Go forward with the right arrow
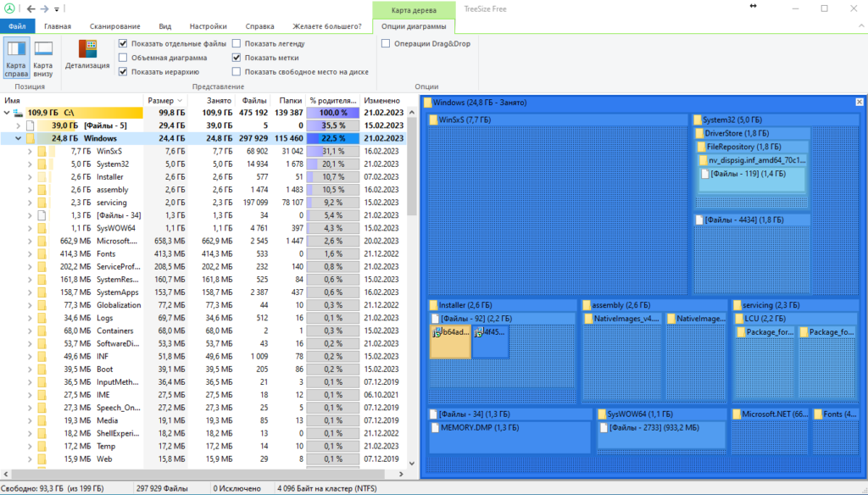Viewport: 868px width, 495px height. (45, 8)
